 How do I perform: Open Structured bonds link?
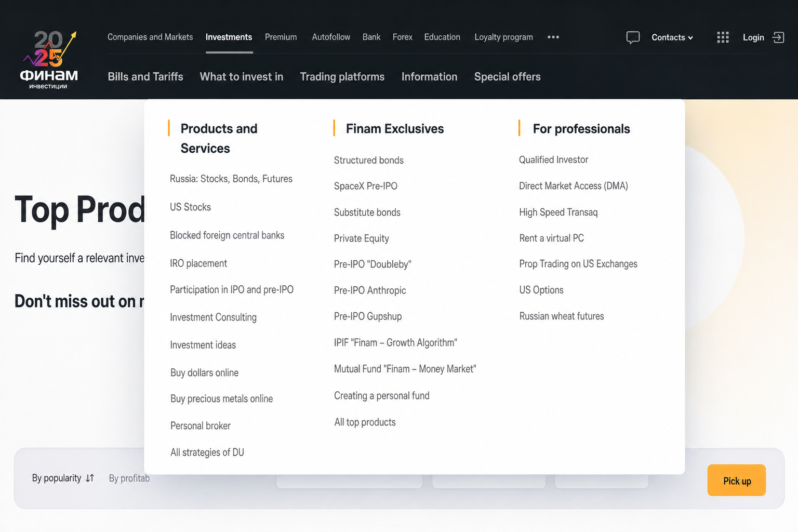tap(369, 160)
